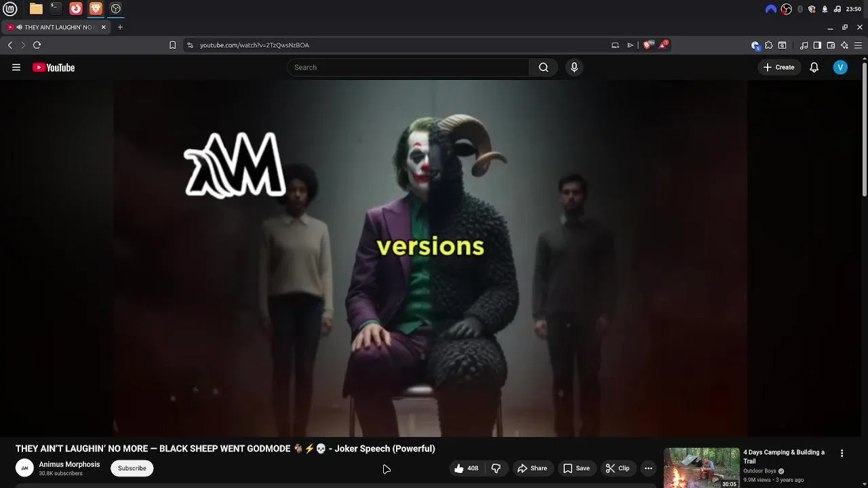Open YouTube notifications bell

[814, 67]
